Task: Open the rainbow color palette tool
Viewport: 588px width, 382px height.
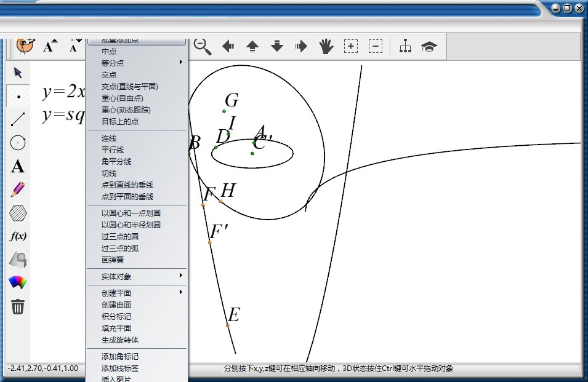Action: click(18, 282)
